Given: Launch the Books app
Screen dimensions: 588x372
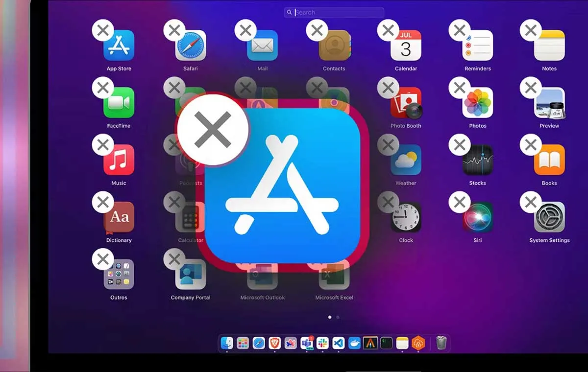Looking at the screenshot, I should pos(549,161).
